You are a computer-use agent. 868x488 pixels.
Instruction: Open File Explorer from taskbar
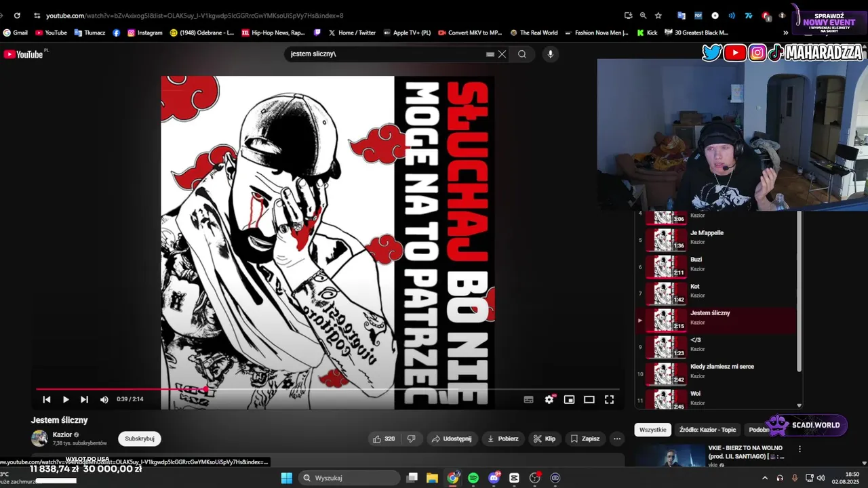click(432, 478)
